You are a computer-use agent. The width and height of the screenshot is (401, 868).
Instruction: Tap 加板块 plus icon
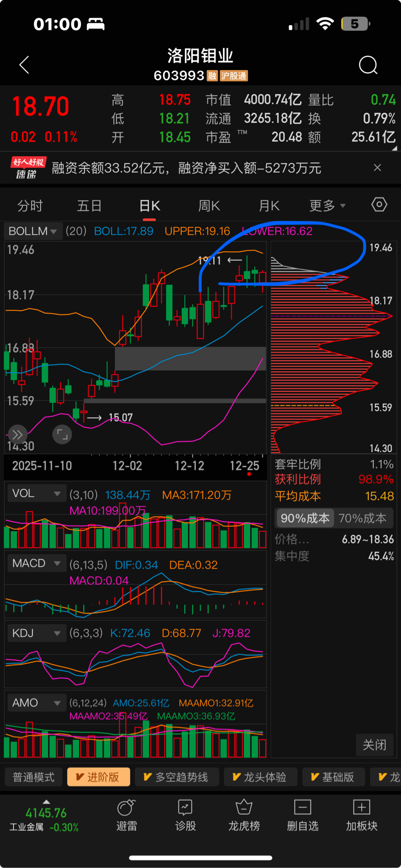[361, 807]
